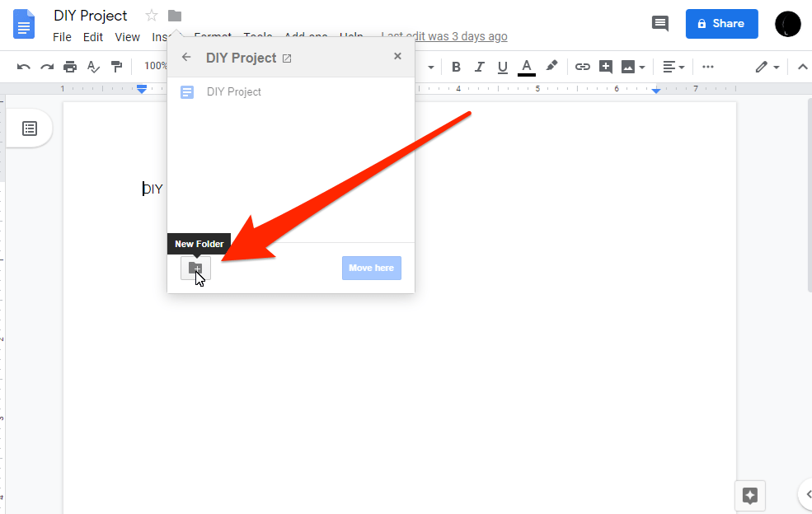Click the Print icon in toolbar
The width and height of the screenshot is (812, 514).
pyautogui.click(x=70, y=67)
